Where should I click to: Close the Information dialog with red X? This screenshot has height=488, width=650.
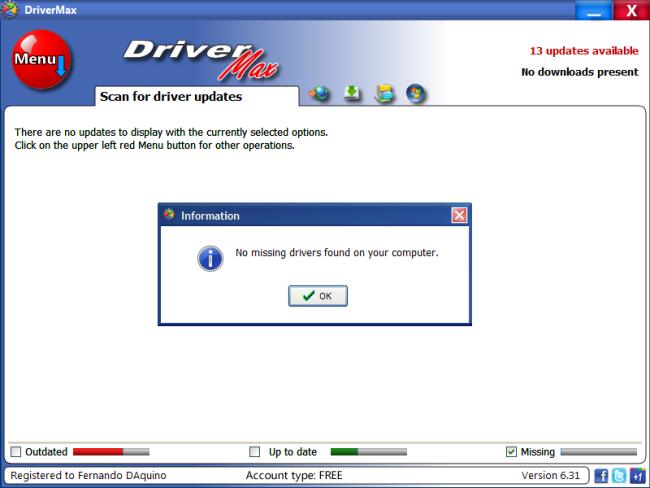pyautogui.click(x=459, y=215)
